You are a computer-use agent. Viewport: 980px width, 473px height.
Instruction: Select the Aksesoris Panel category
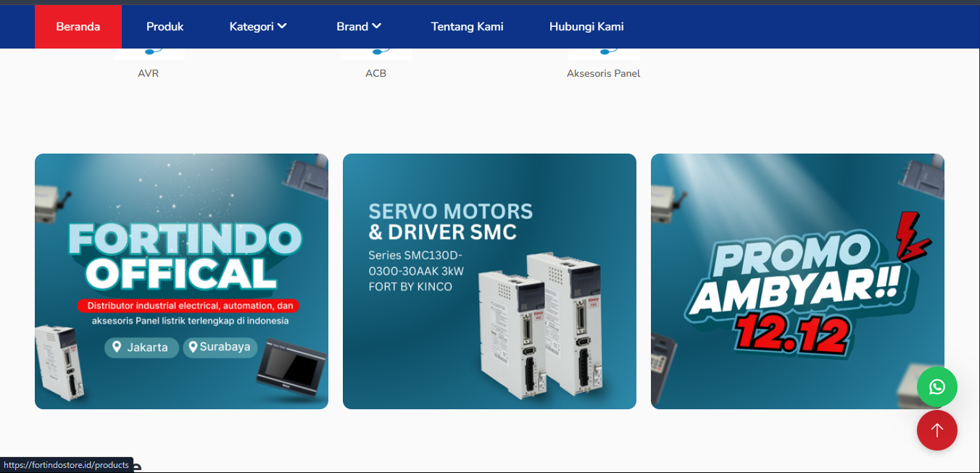(604, 73)
